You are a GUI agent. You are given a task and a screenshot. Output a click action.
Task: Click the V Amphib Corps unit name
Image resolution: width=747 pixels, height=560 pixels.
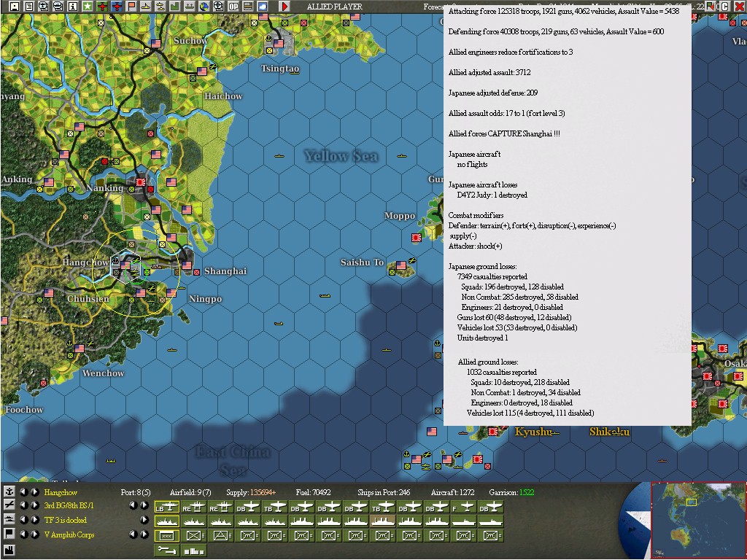coord(69,534)
